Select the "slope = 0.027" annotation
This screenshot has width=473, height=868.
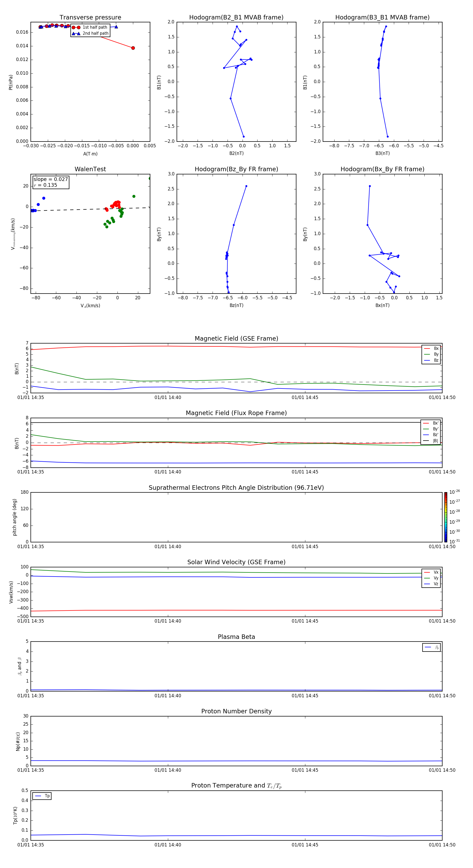51,179
